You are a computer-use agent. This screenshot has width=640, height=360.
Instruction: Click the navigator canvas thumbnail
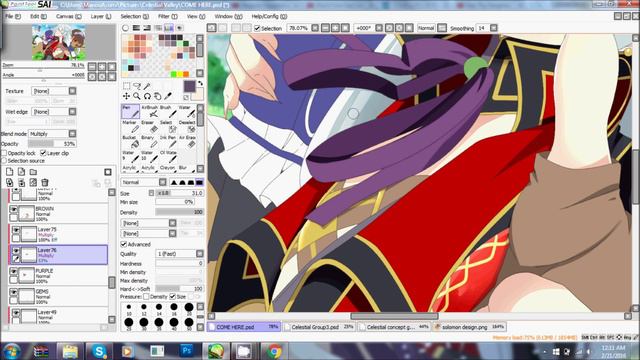(59, 42)
